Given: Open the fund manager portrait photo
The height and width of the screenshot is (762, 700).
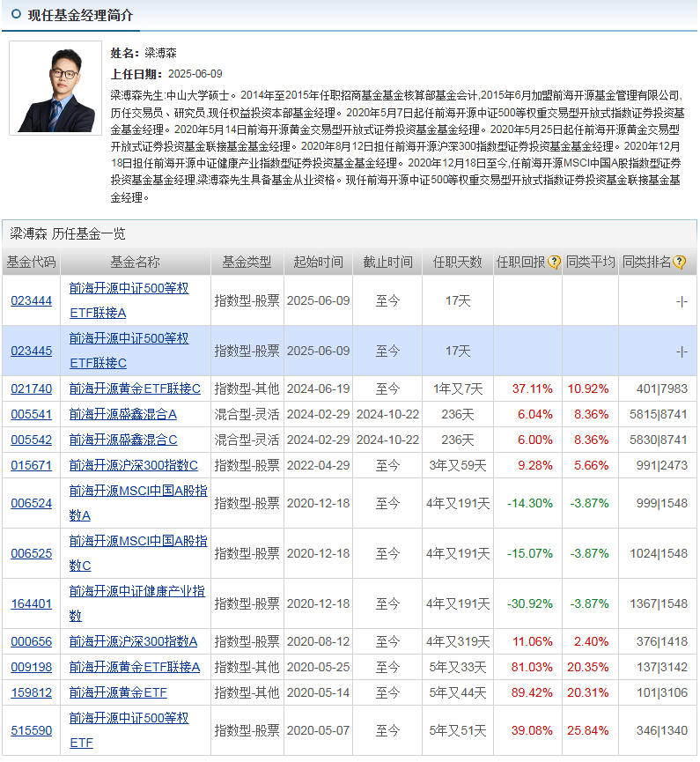Looking at the screenshot, I should (x=55, y=88).
